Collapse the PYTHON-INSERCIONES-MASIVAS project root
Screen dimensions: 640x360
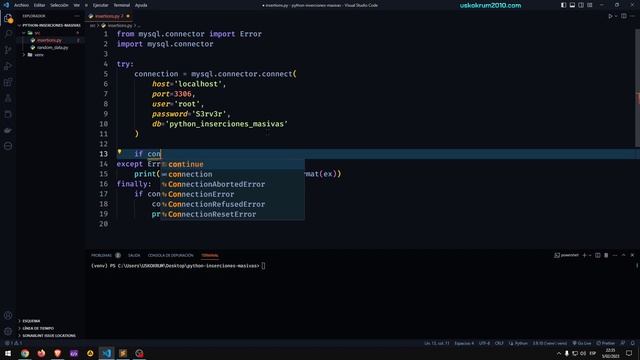click(49, 25)
